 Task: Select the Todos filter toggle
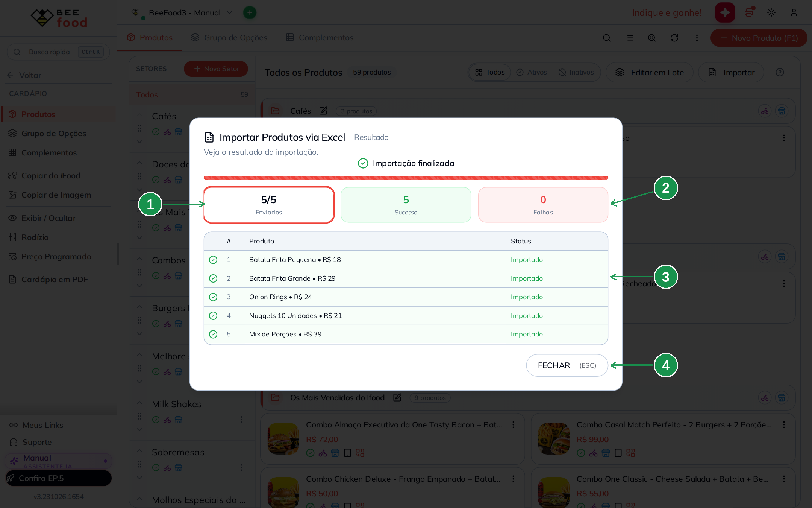489,72
